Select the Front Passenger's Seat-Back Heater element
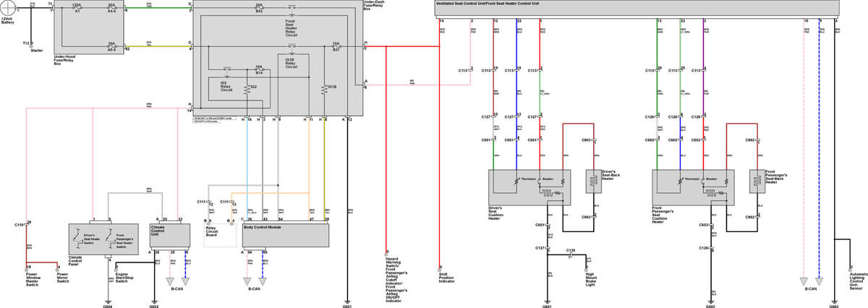The image size is (868, 308). click(757, 181)
